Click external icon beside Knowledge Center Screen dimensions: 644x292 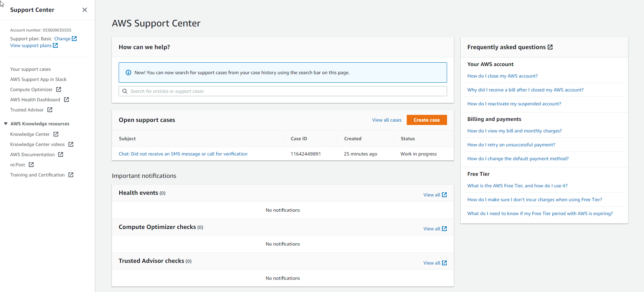(56, 134)
